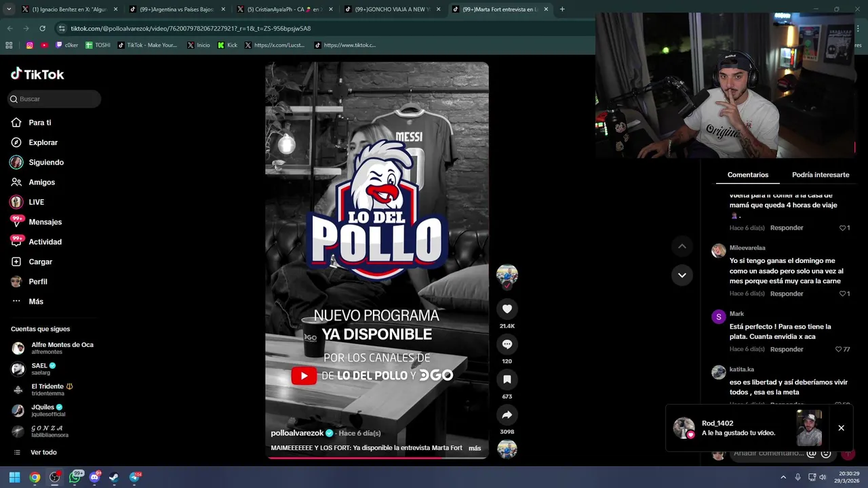Open comments via the speech bubble icon
868x488 pixels.
click(x=507, y=344)
